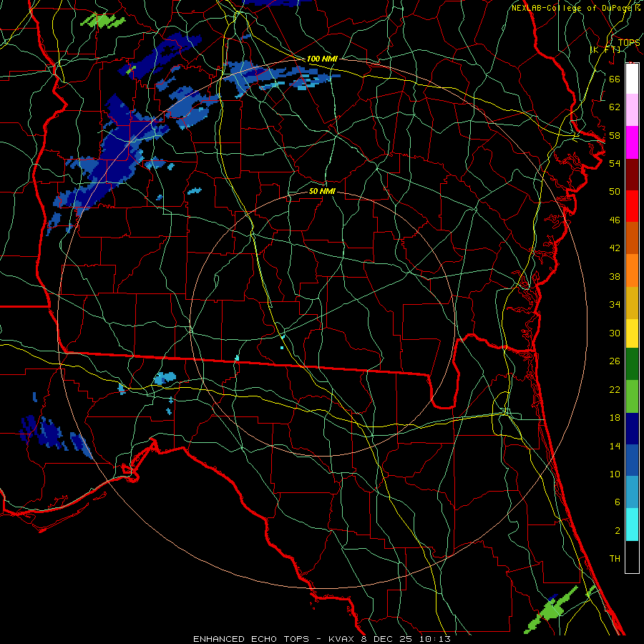Click the light green legend swatch
This screenshot has width=644, height=644.
632,396
